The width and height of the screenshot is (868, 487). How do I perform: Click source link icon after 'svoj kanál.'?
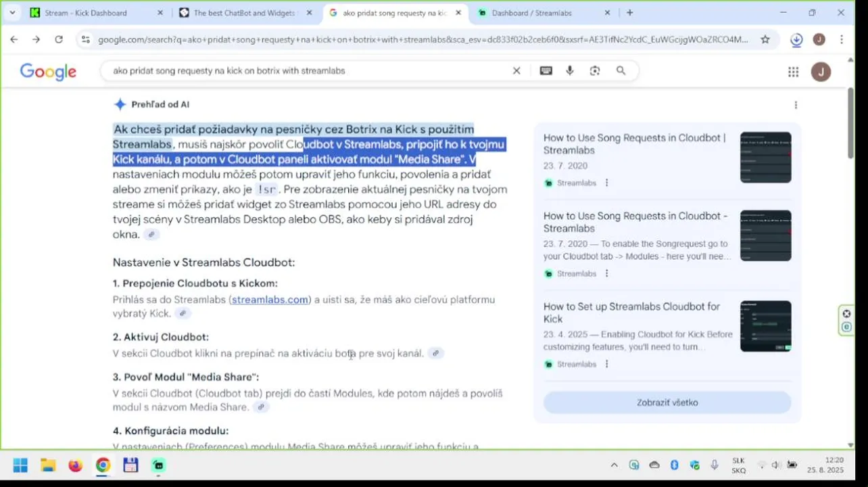[x=436, y=353]
